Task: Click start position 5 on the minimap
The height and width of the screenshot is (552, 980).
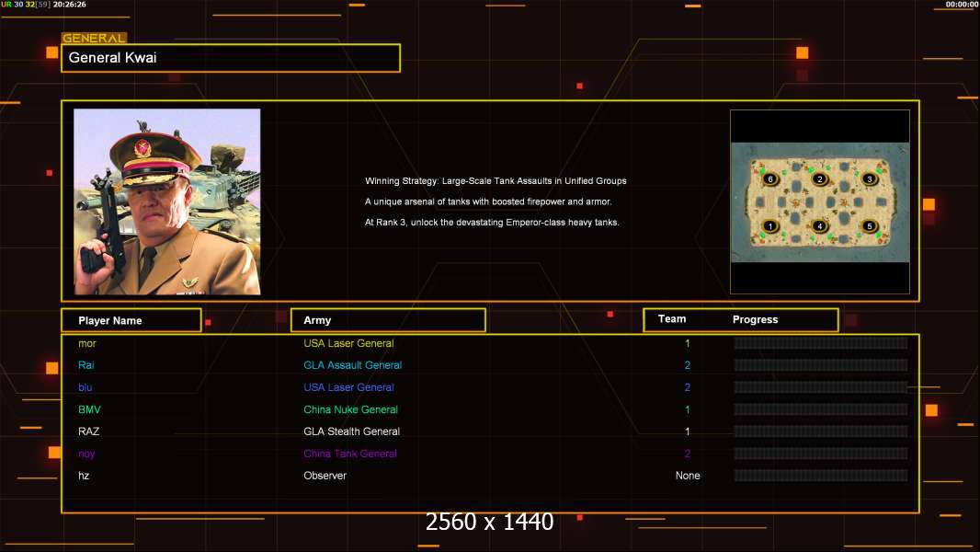Action: click(869, 226)
